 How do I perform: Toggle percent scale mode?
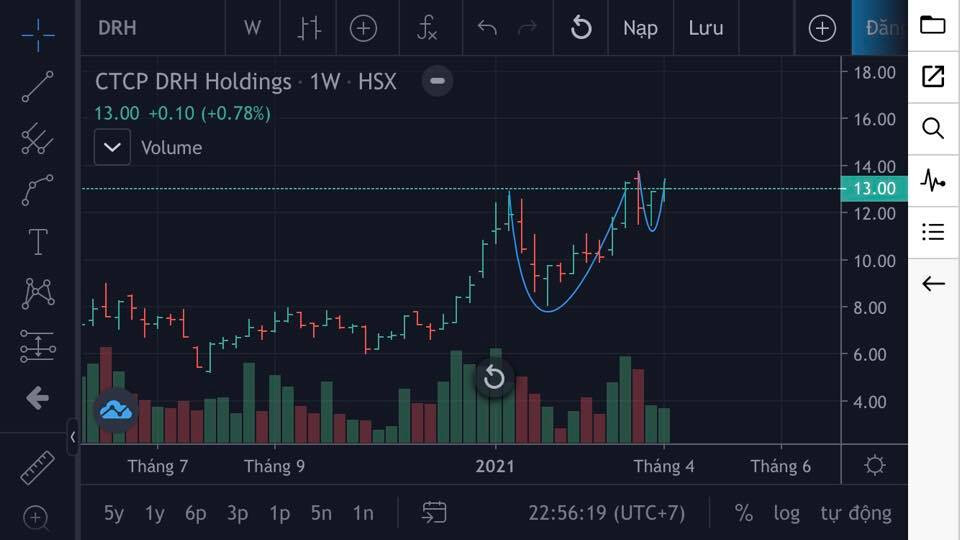coord(743,513)
